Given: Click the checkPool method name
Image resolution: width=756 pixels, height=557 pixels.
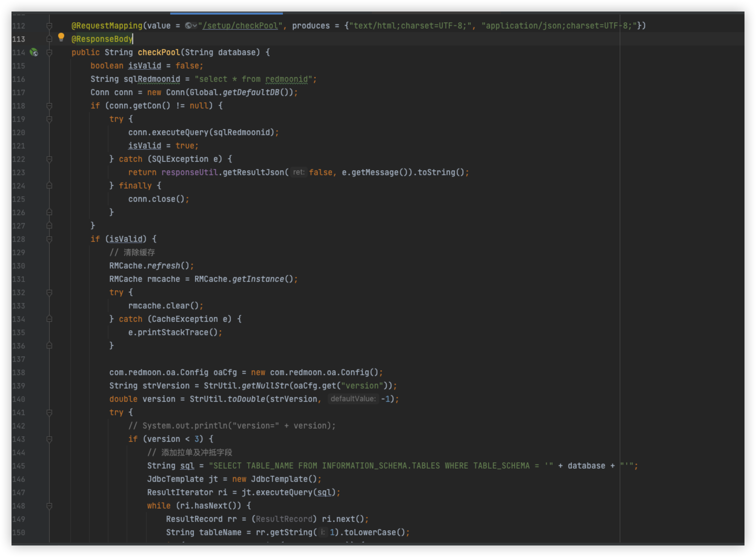Looking at the screenshot, I should click(159, 52).
